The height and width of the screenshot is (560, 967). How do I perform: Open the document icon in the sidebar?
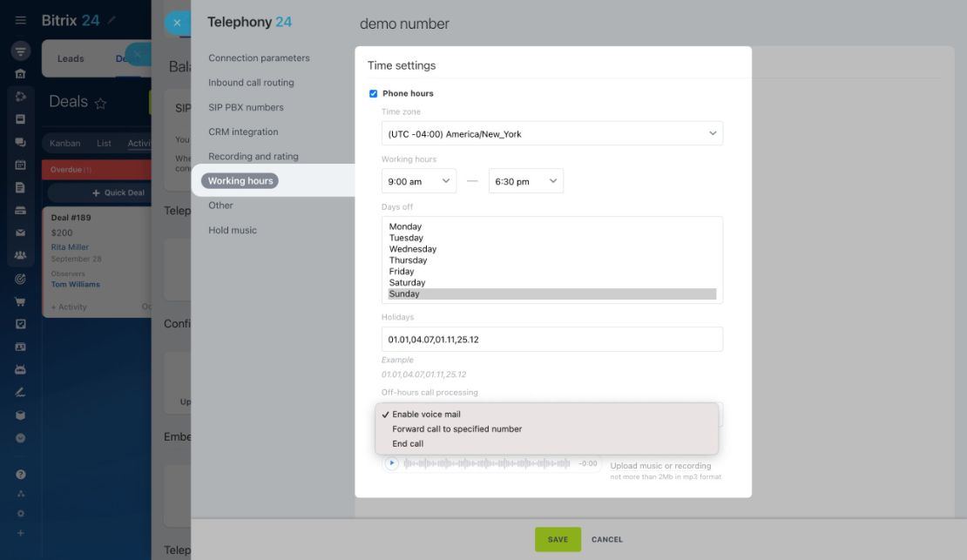20,187
